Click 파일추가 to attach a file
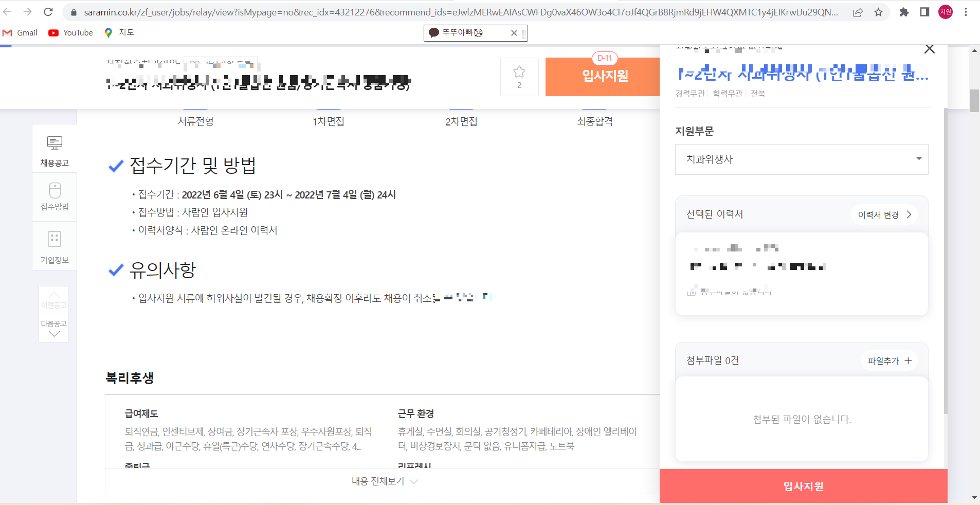This screenshot has width=980, height=505. coord(889,361)
